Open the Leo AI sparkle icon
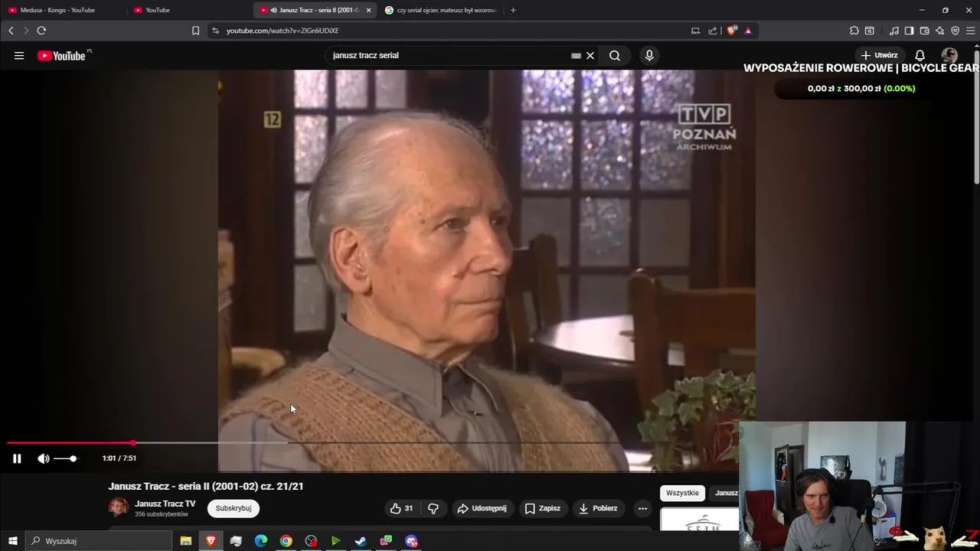 tap(939, 31)
